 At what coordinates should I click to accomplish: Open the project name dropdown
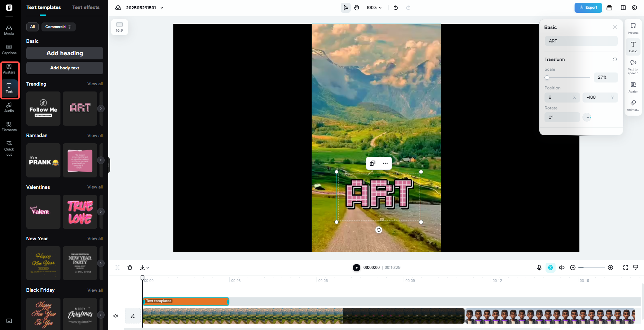pyautogui.click(x=162, y=8)
